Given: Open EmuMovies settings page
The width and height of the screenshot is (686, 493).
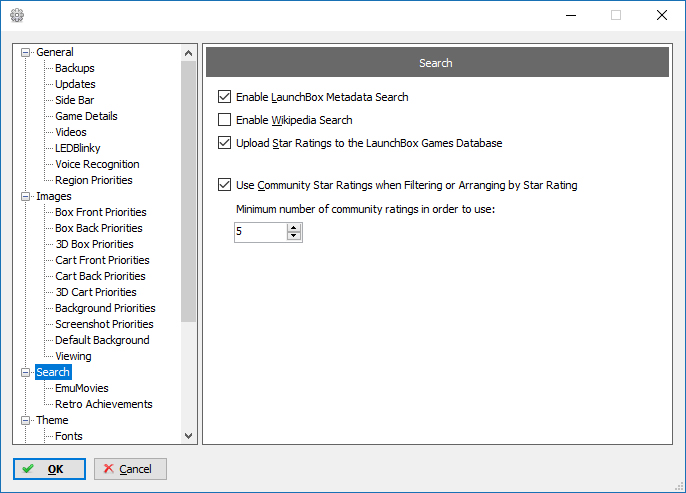Looking at the screenshot, I should 82,388.
